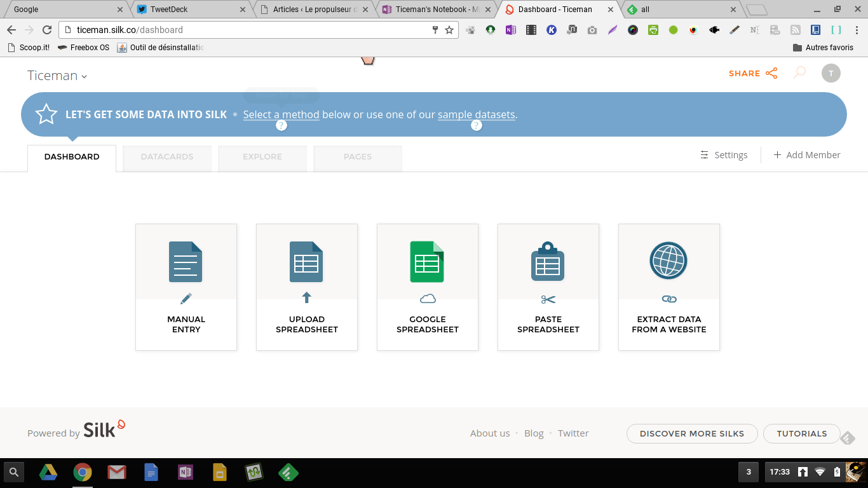
Task: Open Feedly app in the shelf
Action: click(x=288, y=472)
